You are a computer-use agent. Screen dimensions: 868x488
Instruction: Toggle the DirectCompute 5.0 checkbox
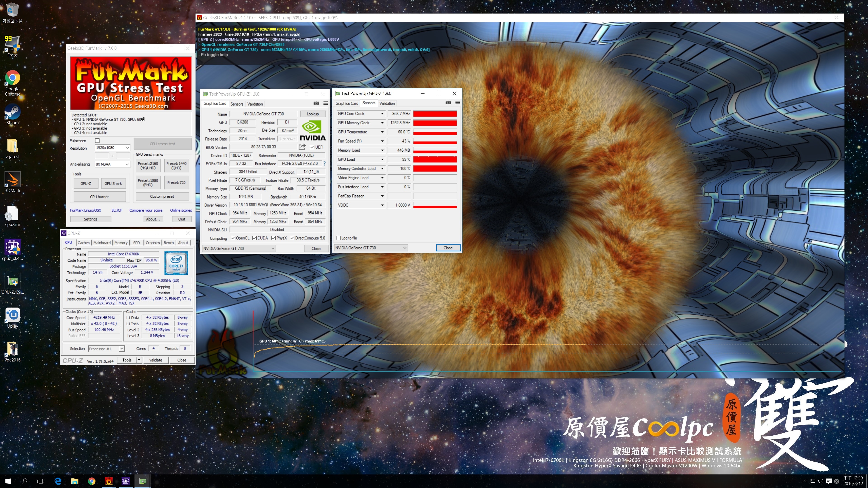pyautogui.click(x=292, y=238)
